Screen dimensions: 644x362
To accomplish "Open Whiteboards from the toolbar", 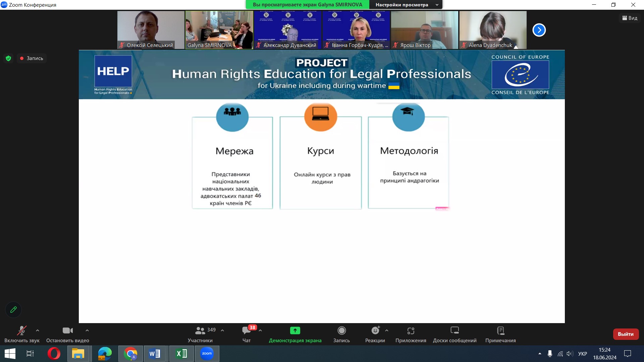I will [x=454, y=331].
